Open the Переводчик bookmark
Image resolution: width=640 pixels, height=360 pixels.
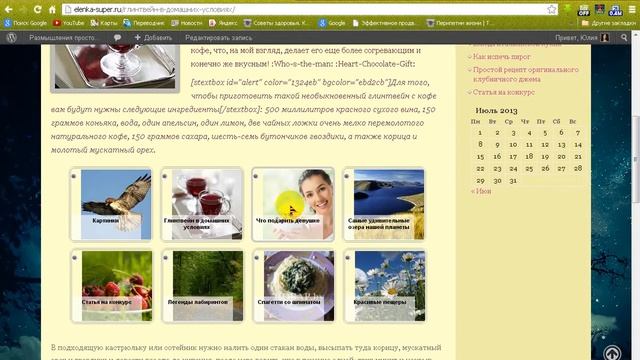144,23
